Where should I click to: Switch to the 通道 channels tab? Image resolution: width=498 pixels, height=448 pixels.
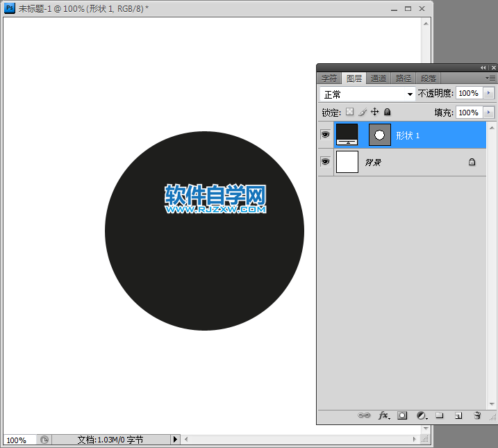coord(379,78)
